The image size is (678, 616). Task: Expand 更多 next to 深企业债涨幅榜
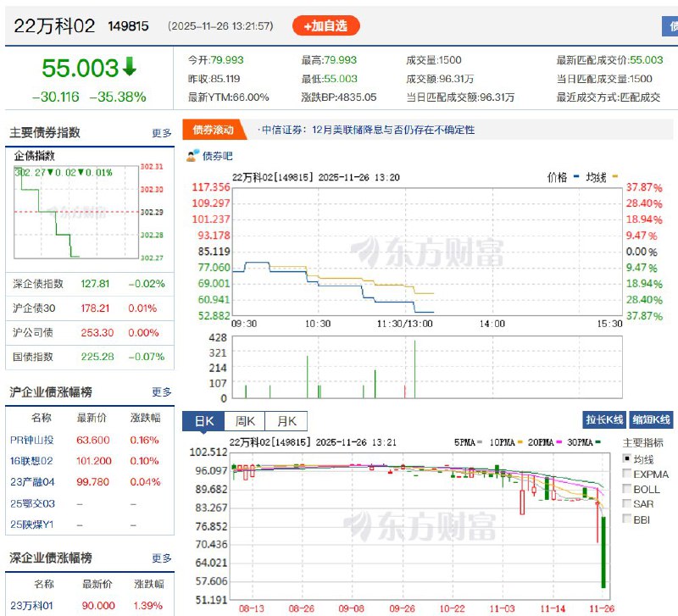click(x=162, y=558)
